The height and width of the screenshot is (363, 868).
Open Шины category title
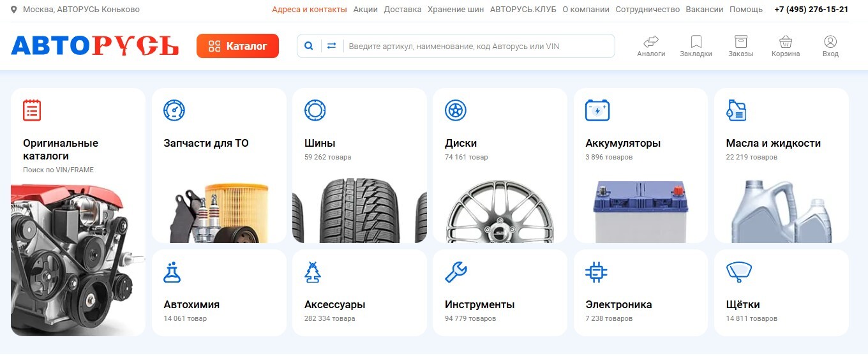click(320, 143)
